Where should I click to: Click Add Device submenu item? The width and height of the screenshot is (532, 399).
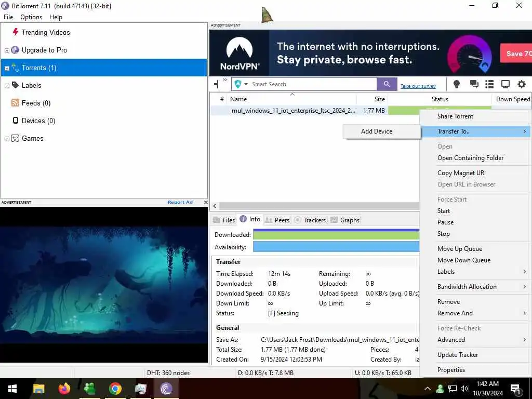tap(382, 131)
